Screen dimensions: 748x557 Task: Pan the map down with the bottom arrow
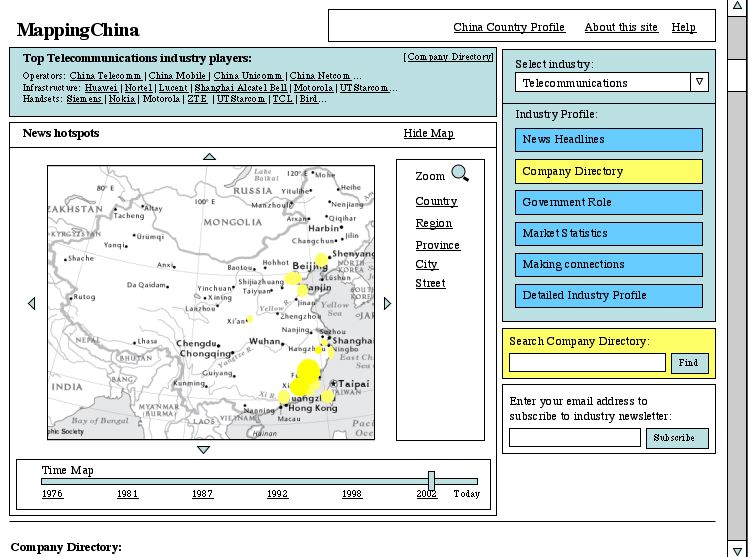click(x=204, y=450)
